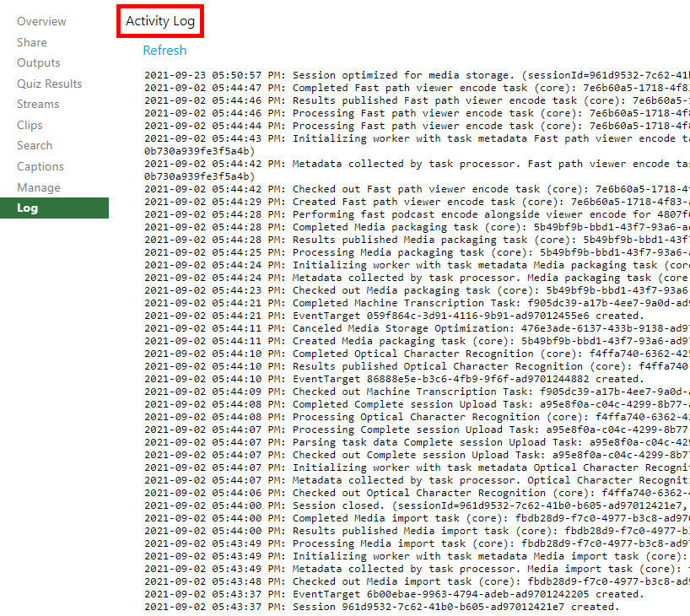Go to the Outputs section
Image resolution: width=690 pixels, height=616 pixels.
pos(38,62)
